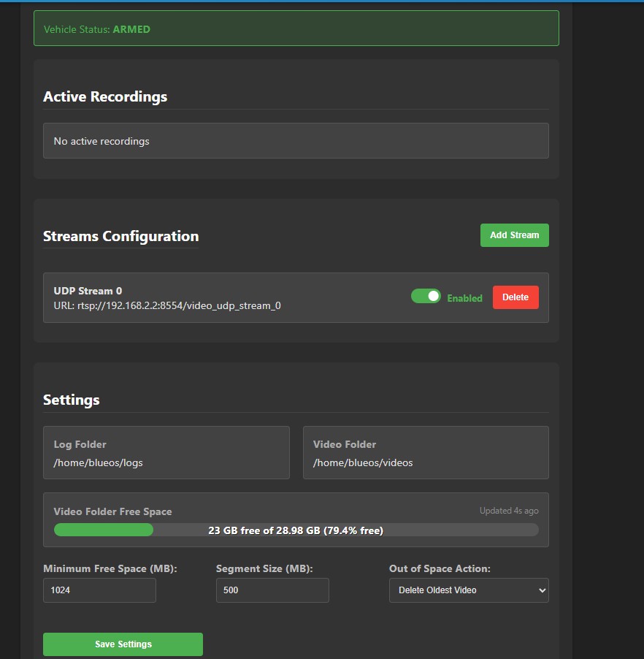This screenshot has height=659, width=644.
Task: Click the rtsp stream URL text
Action: pyautogui.click(x=167, y=305)
